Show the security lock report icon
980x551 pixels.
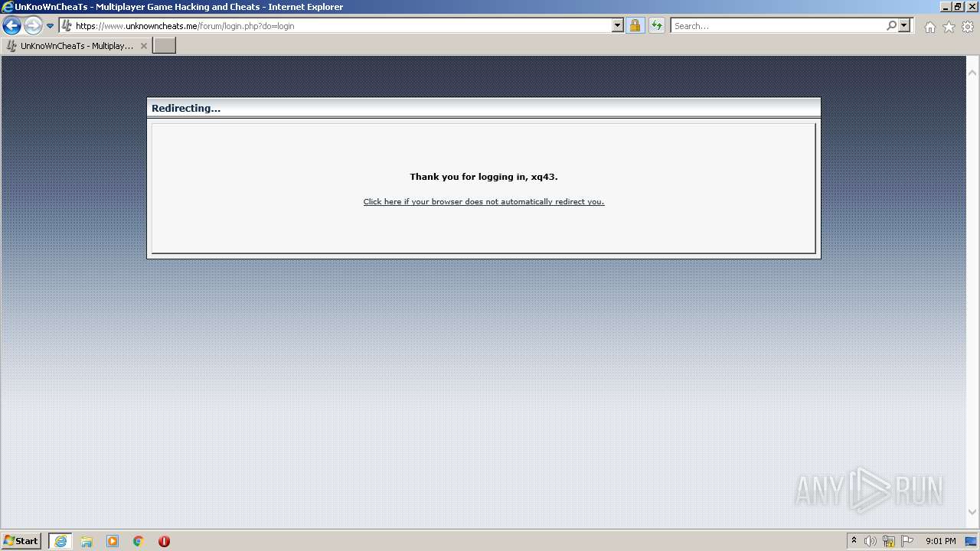click(635, 26)
